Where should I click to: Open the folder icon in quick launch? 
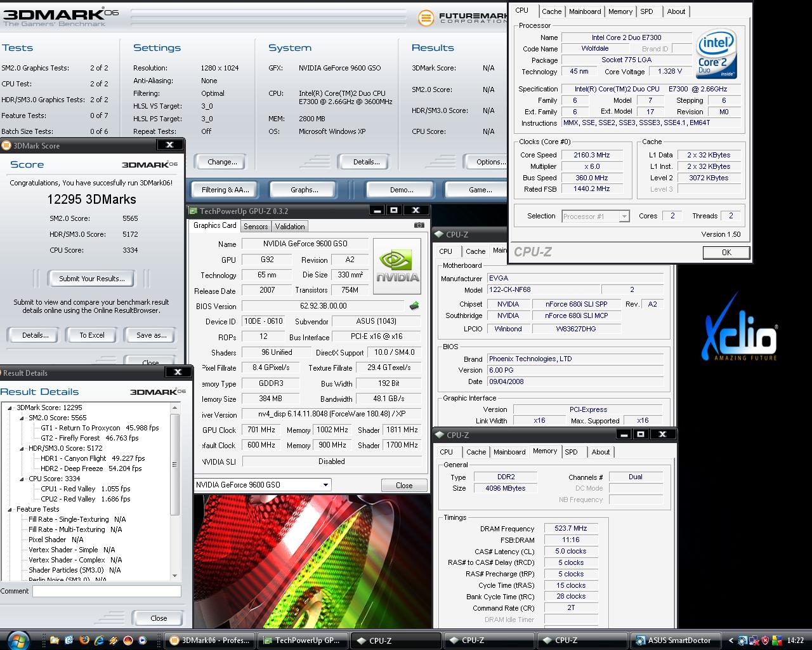[55, 640]
